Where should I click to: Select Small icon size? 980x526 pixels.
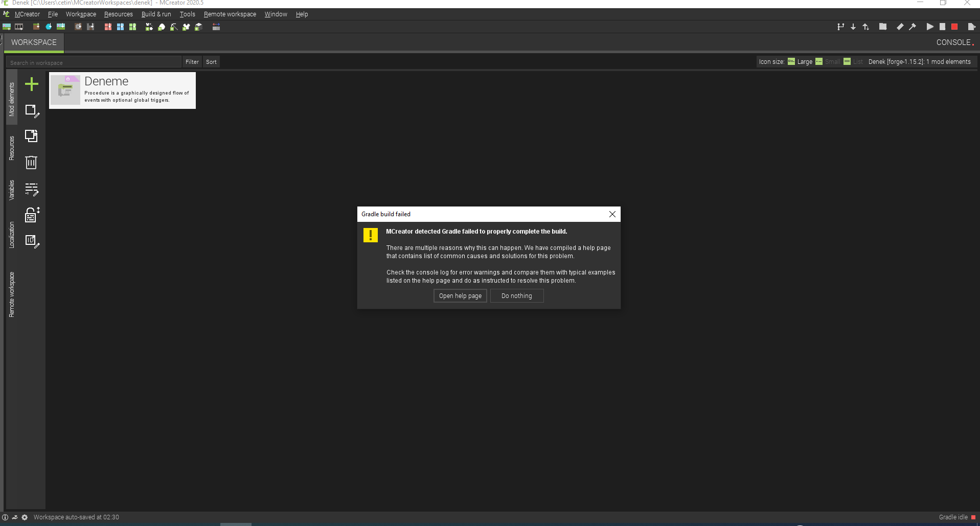[x=828, y=62]
